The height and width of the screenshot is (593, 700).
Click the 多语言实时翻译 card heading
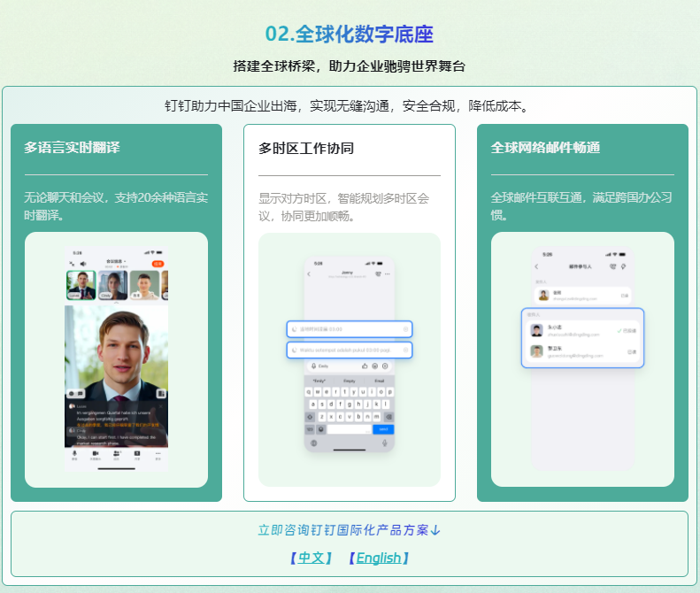72,148
